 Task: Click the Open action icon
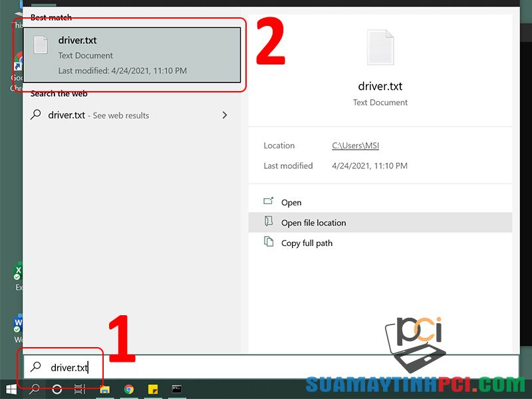(269, 201)
